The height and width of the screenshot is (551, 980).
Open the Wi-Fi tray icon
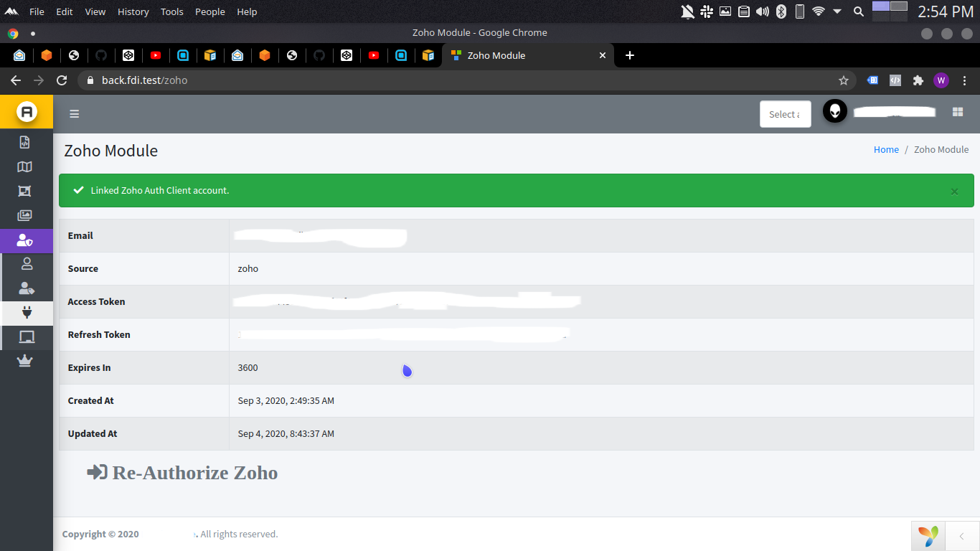tap(819, 11)
